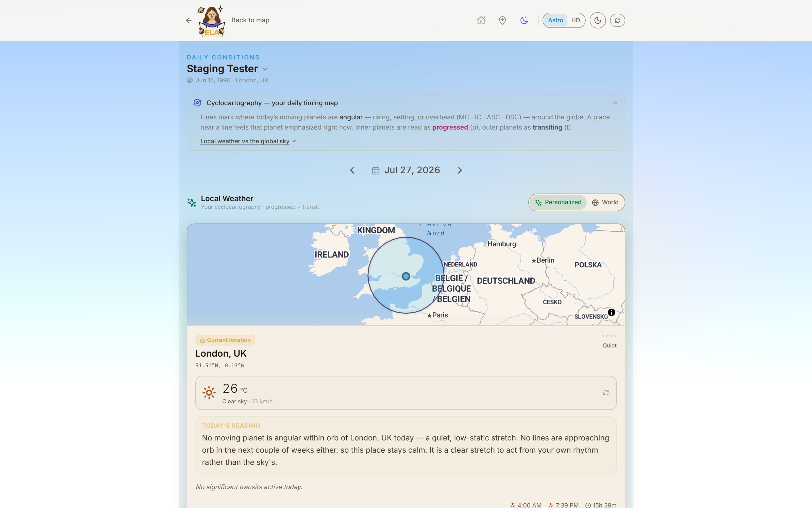
Task: Click the Current location badge
Action: tap(225, 340)
